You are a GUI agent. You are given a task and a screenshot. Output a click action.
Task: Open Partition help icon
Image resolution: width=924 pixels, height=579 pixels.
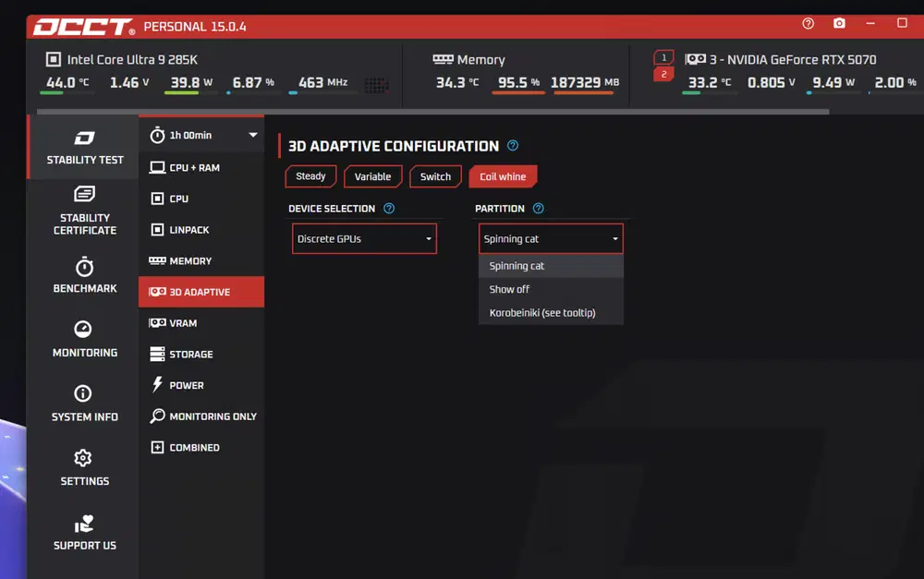[x=538, y=208]
